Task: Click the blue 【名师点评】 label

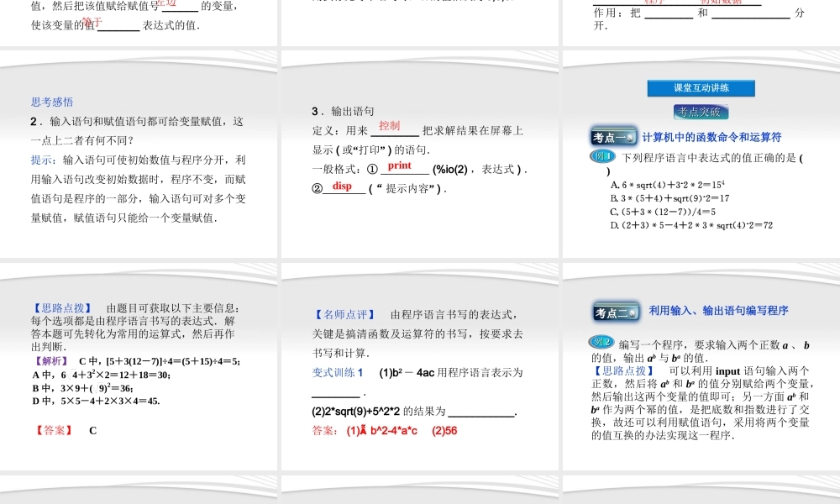Action: 345,314
